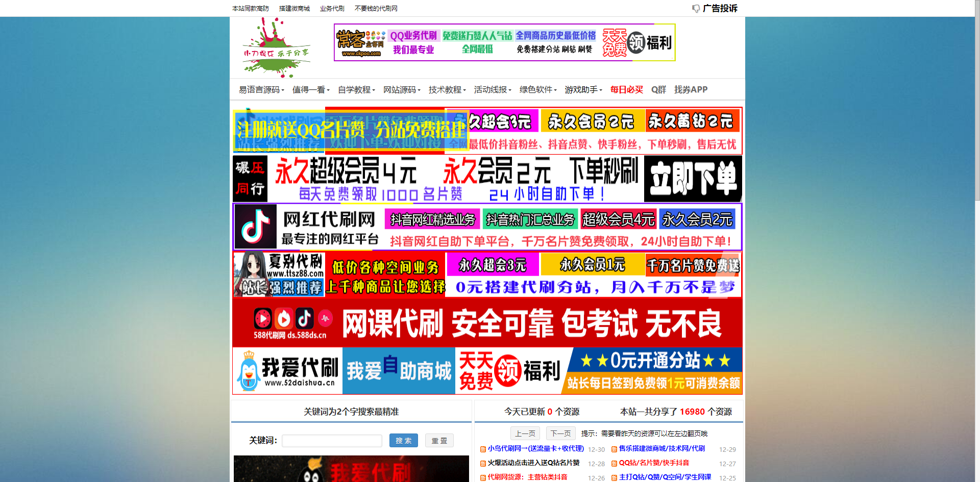This screenshot has height=482, width=980.
Task: Open 火爆活动点击进入送Q钻名片赞 link
Action: point(533,463)
